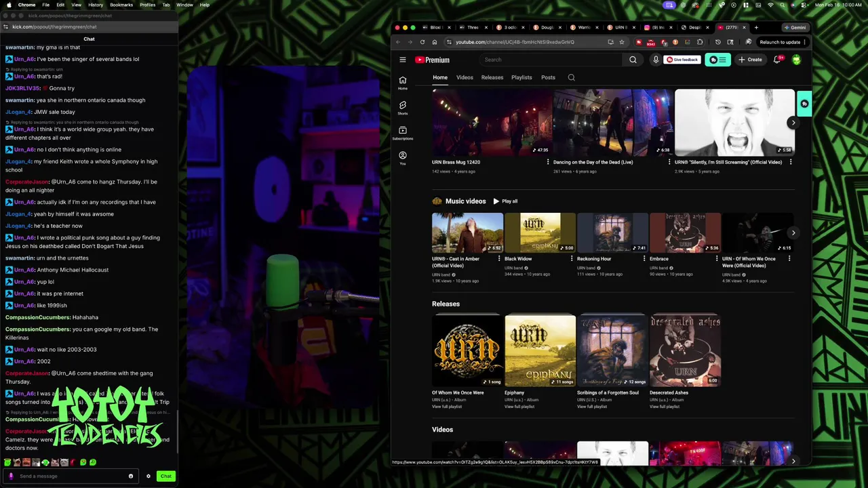Click the Send a message field
This screenshot has width=868, height=488.
point(71,476)
